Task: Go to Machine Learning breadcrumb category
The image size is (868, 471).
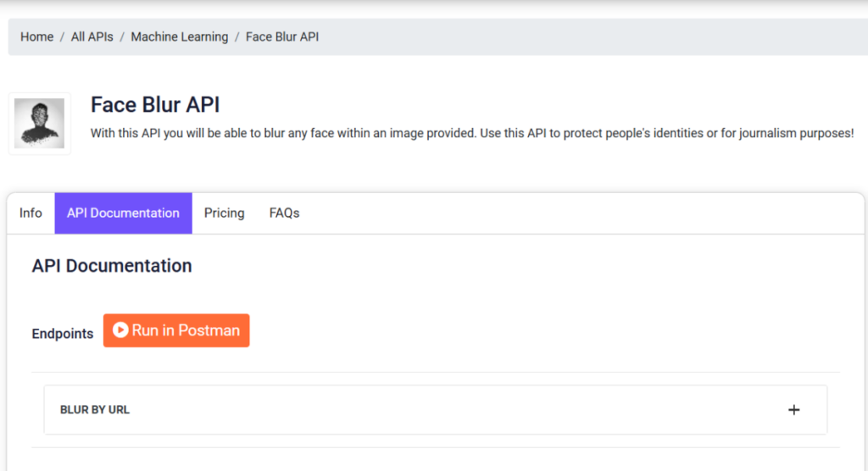Action: coord(180,36)
